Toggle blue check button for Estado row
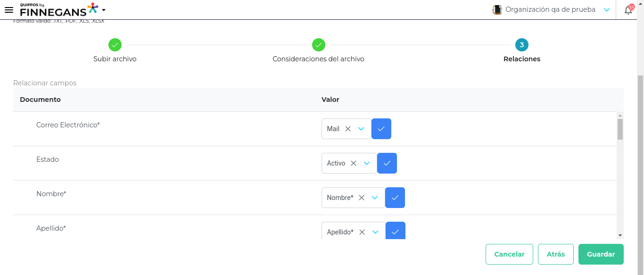 pyautogui.click(x=387, y=163)
